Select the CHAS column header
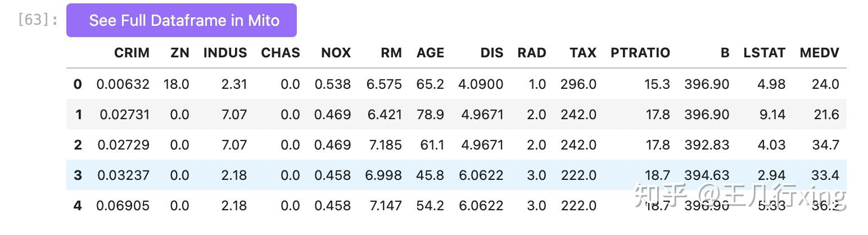 (280, 53)
